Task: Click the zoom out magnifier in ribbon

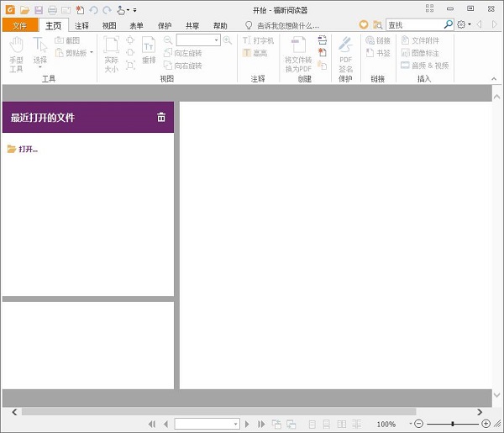Action: 168,40
